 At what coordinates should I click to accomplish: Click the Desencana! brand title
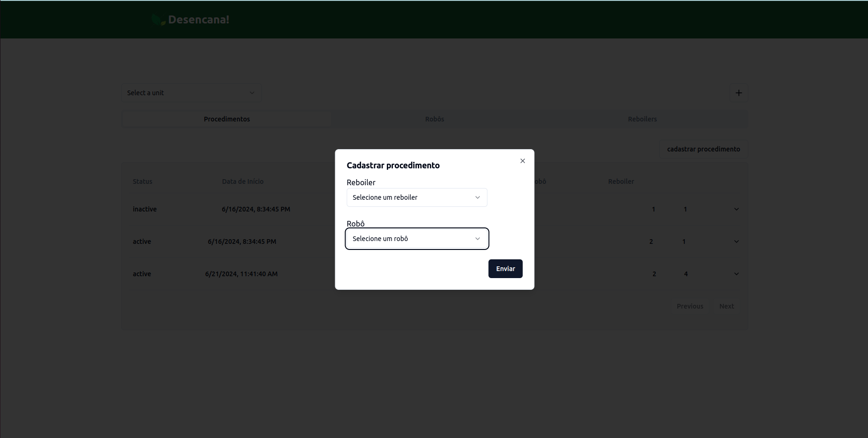(x=199, y=20)
